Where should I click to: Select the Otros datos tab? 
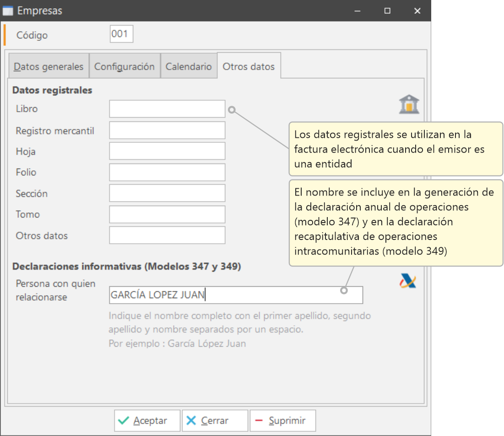coord(249,67)
